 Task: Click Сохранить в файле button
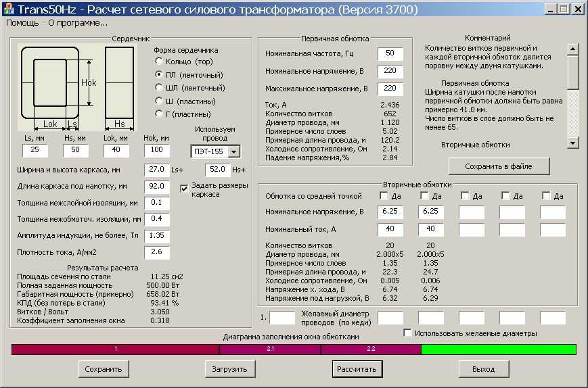tap(499, 166)
